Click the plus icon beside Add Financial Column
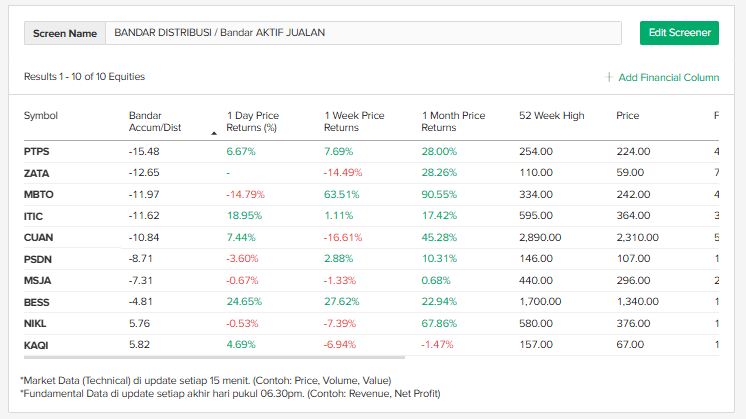Image resolution: width=746 pixels, height=419 pixels. [609, 77]
